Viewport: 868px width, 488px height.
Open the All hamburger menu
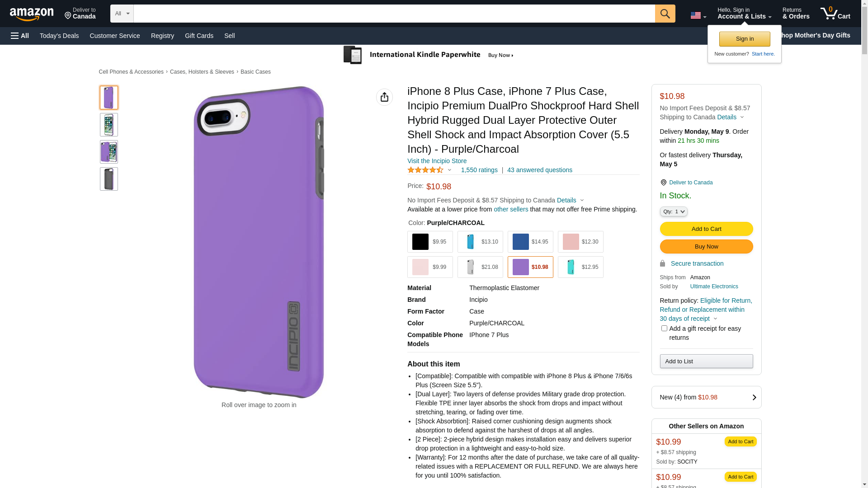(x=20, y=36)
